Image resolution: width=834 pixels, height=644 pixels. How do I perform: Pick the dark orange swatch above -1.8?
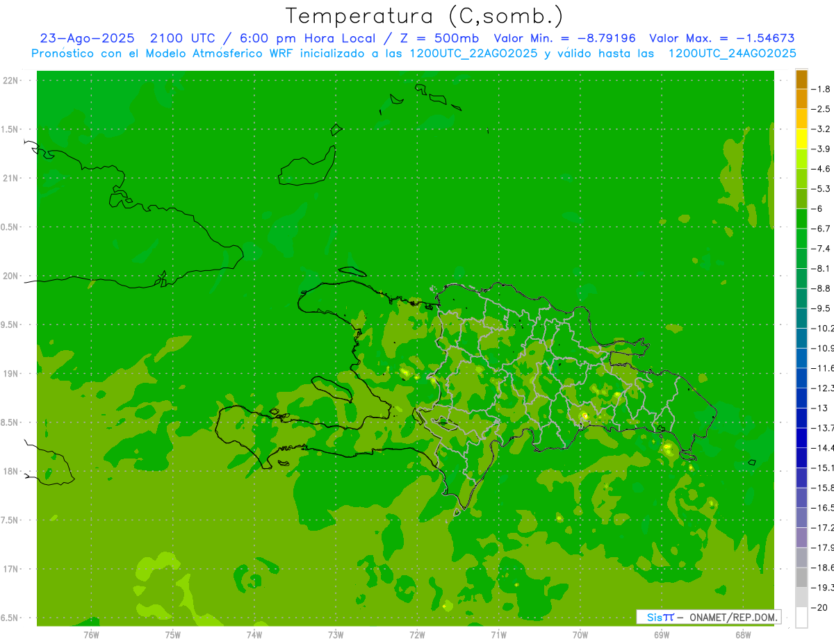point(801,79)
